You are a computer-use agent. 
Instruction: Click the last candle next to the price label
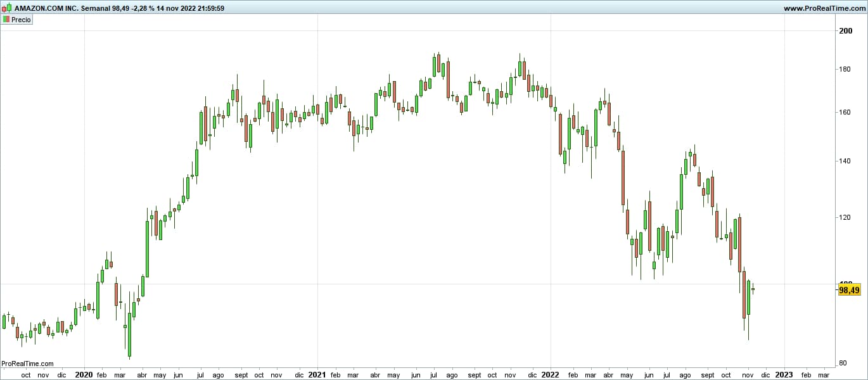coord(753,290)
